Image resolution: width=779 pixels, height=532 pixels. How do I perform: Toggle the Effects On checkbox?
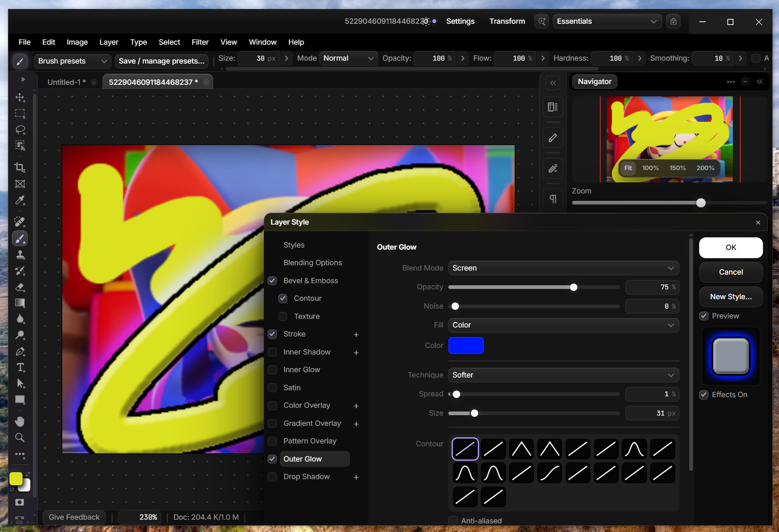[x=704, y=395]
